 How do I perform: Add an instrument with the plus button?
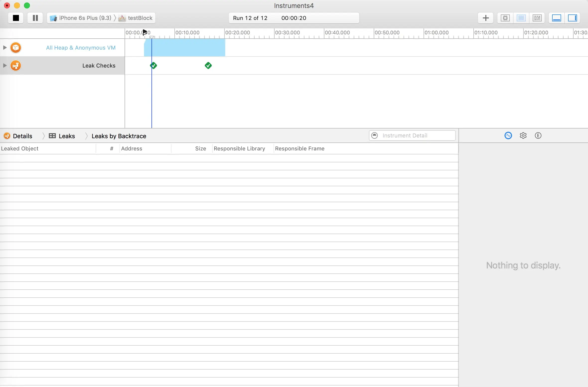[486, 18]
